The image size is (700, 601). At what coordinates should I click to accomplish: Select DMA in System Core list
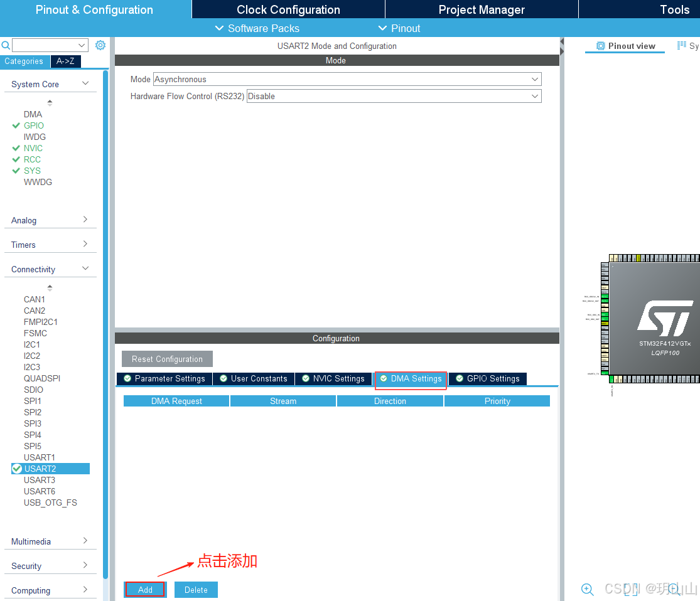(33, 114)
